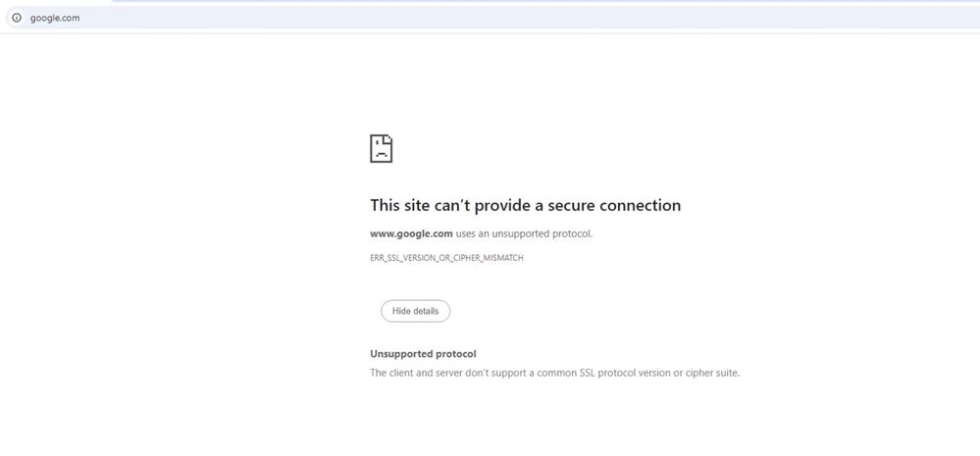Click the Hide details button

coord(416,311)
